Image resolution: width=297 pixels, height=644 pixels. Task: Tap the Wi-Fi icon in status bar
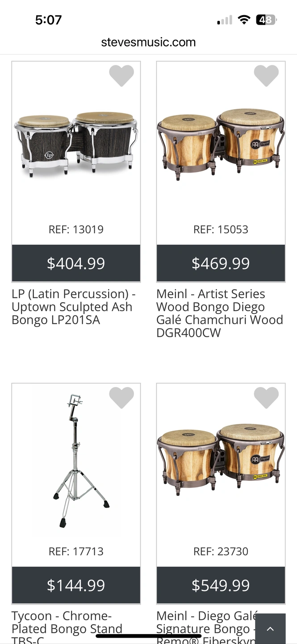pyautogui.click(x=244, y=20)
